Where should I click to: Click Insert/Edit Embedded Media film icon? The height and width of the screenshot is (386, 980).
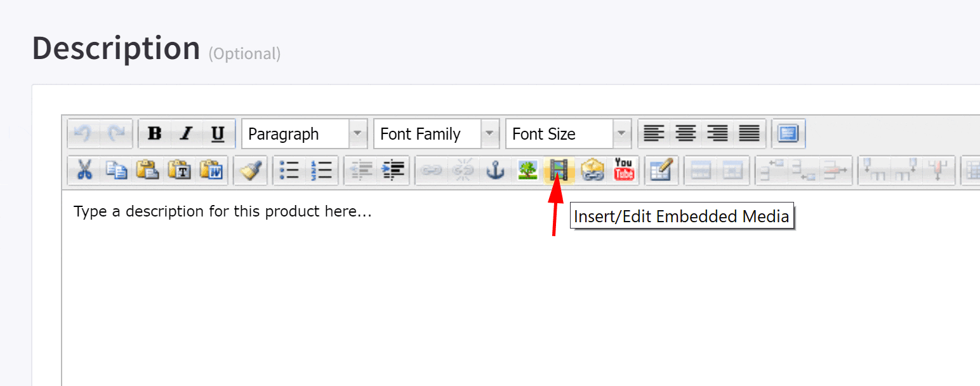coord(559,170)
